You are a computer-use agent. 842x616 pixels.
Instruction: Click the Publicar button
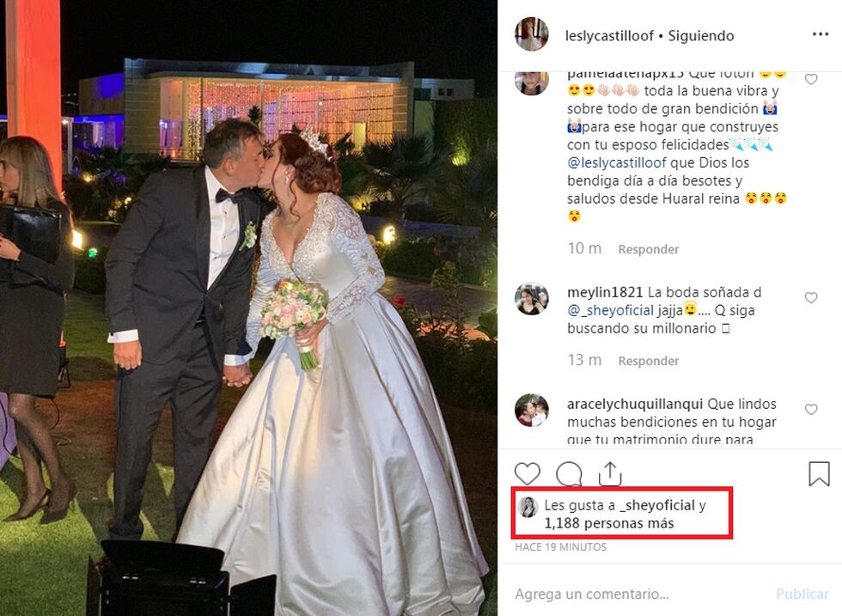[802, 594]
